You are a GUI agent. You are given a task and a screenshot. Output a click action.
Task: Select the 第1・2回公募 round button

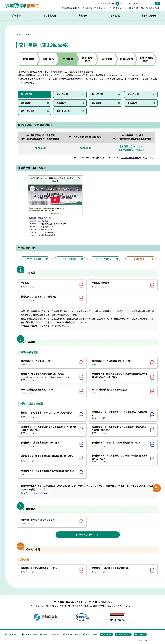[70, 111]
